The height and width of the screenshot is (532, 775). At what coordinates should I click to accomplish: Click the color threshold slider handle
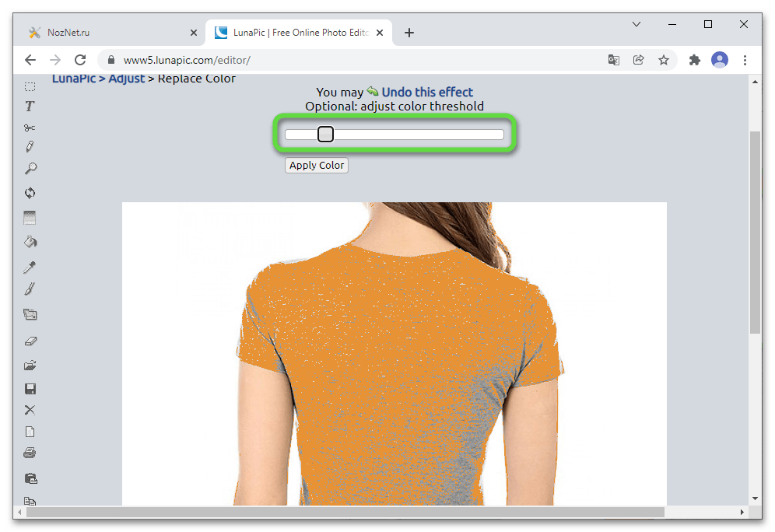pyautogui.click(x=325, y=135)
